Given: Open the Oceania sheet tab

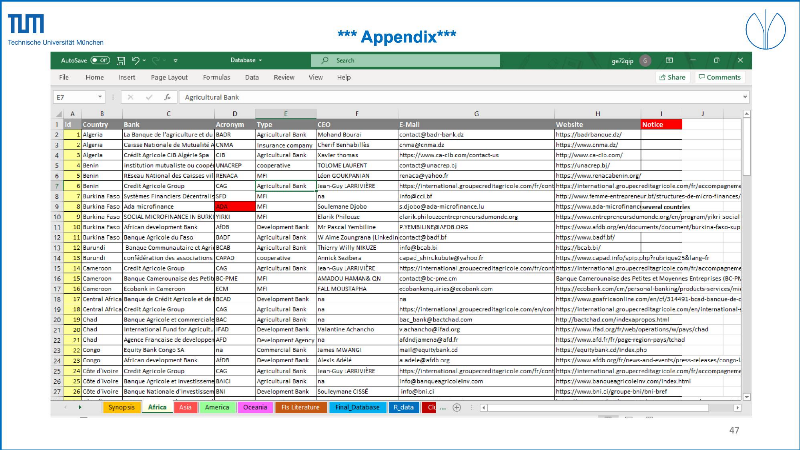Looking at the screenshot, I should pyautogui.click(x=255, y=407).
